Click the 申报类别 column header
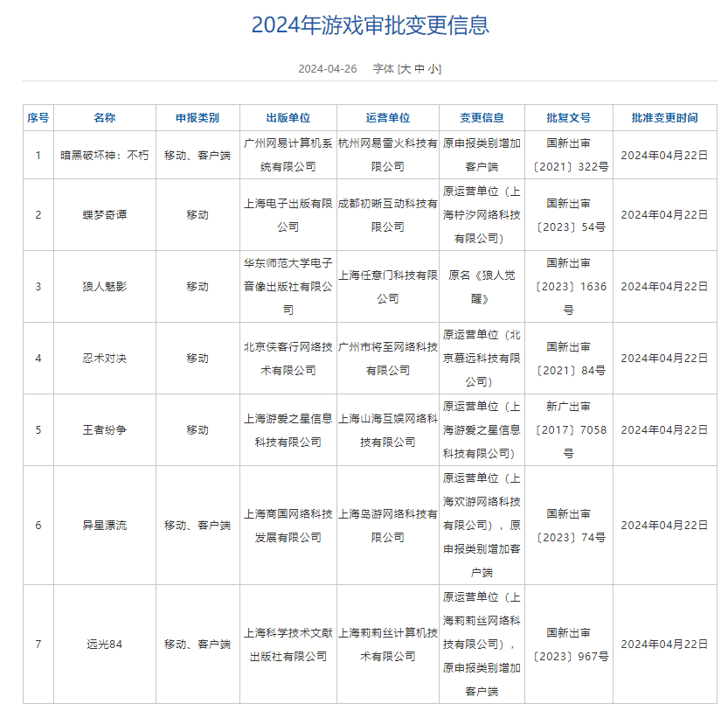Screen dimensions: 728x704 198,117
